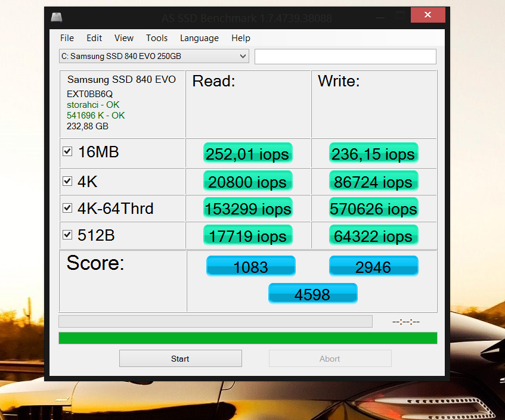Open the Language menu
505x420 pixels.
click(x=199, y=38)
